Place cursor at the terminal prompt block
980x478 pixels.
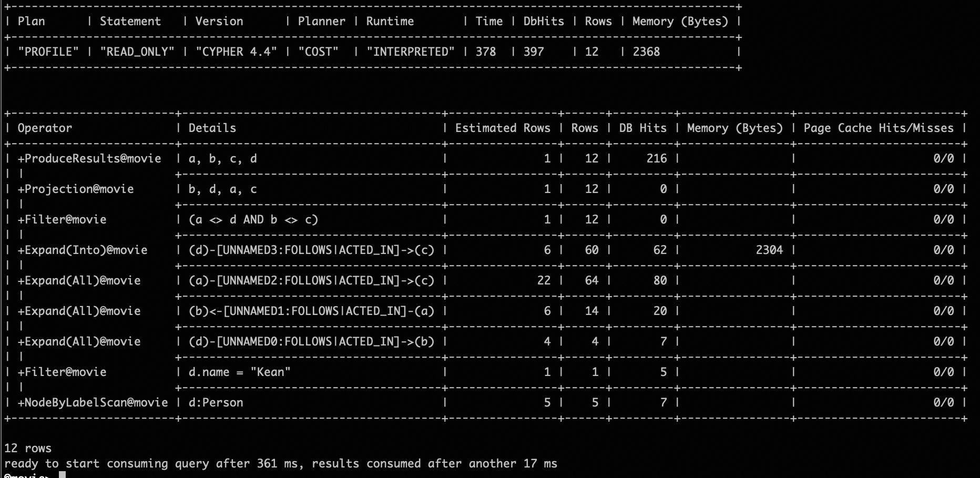(62, 475)
